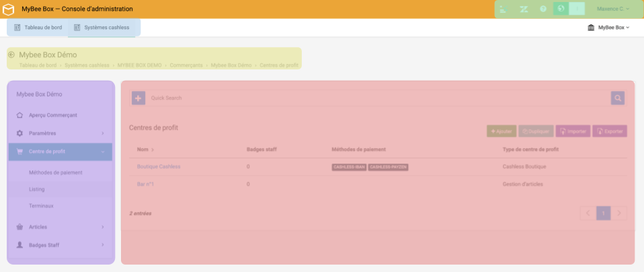Click the back arrow beside Mybee Box Démo
Image resolution: width=644 pixels, height=272 pixels.
11,55
